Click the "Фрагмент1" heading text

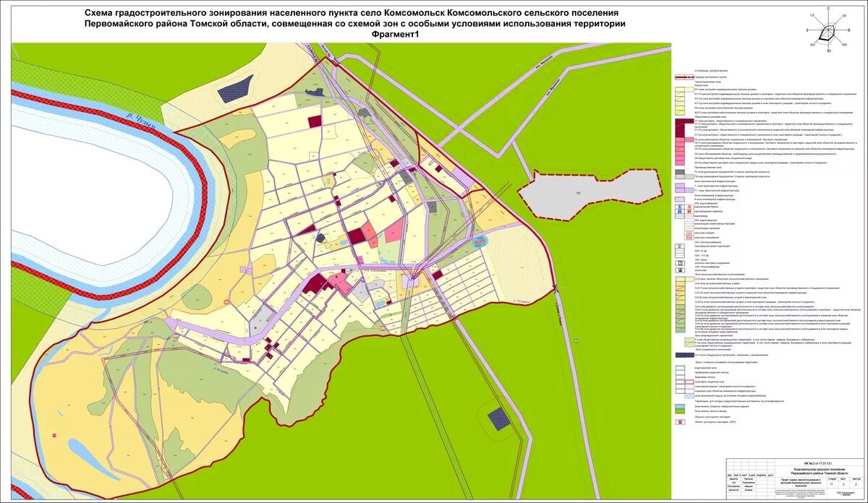395,34
